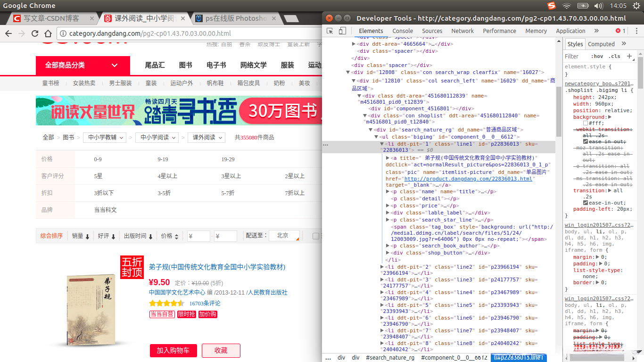Click the 14:05 clock in top bar
Viewport: 644px width, 362px height.
[x=618, y=6]
